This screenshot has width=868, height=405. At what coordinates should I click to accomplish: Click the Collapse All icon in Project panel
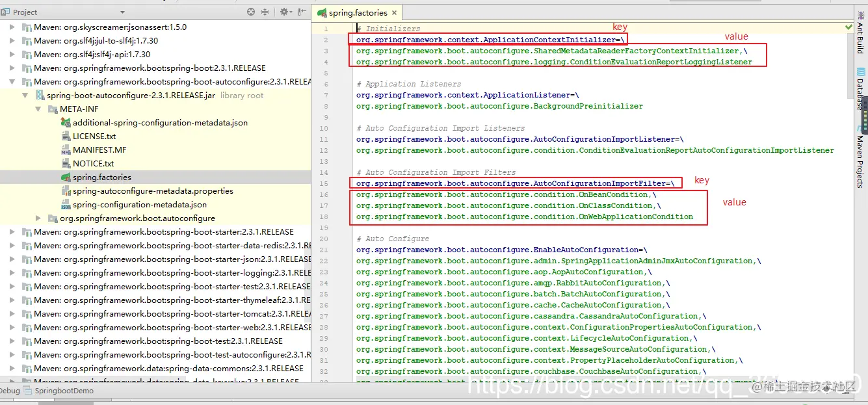(265, 12)
